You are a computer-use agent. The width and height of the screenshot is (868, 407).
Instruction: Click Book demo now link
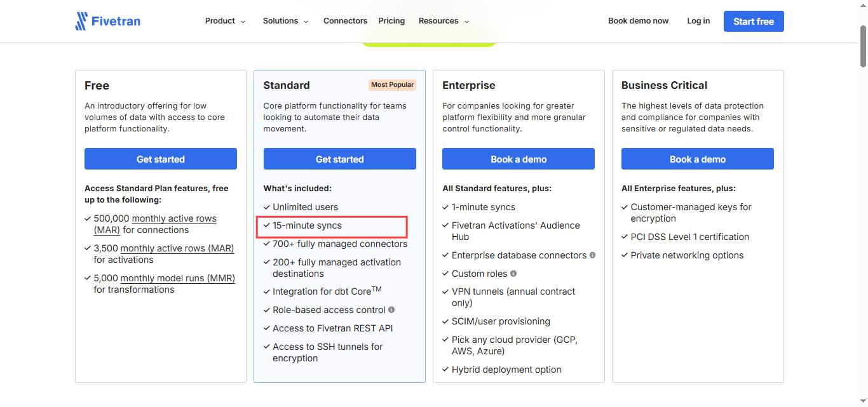(638, 21)
